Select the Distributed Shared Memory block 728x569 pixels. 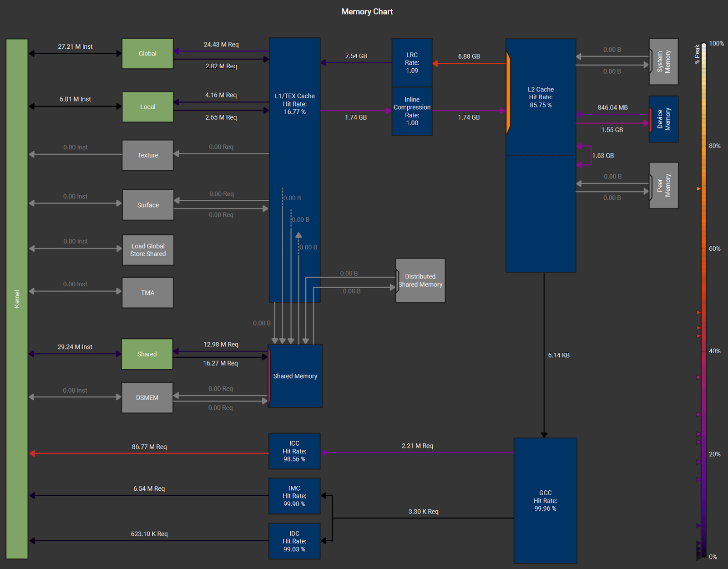click(x=420, y=280)
